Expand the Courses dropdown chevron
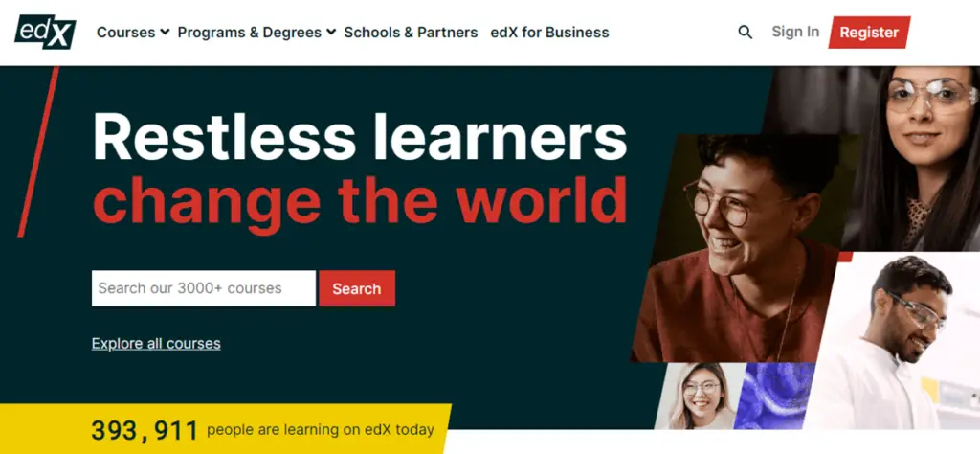The height and width of the screenshot is (454, 980). (x=165, y=32)
